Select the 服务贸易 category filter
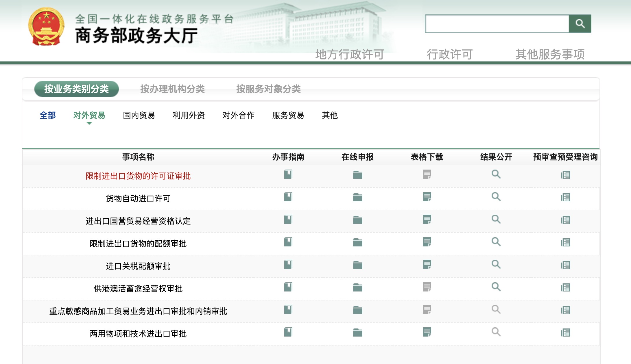The width and height of the screenshot is (631, 364). 287,116
